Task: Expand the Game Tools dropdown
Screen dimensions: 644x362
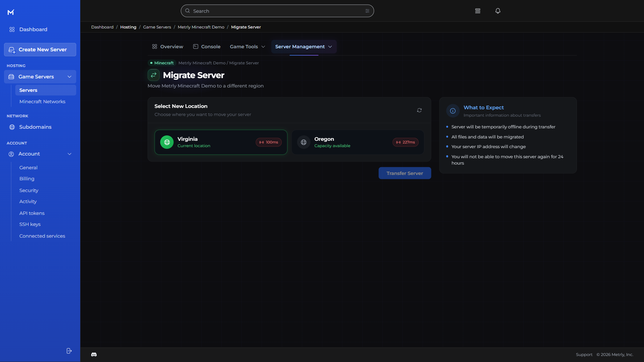Action: point(247,47)
